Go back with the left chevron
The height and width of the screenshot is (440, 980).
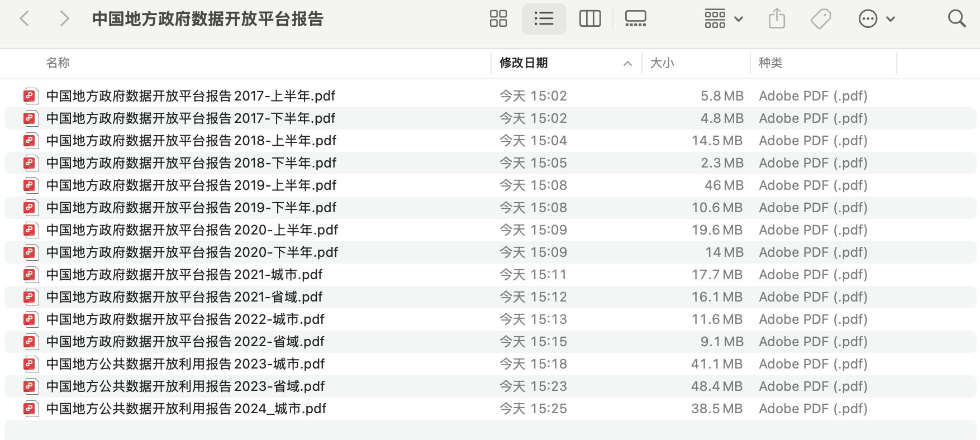25,19
